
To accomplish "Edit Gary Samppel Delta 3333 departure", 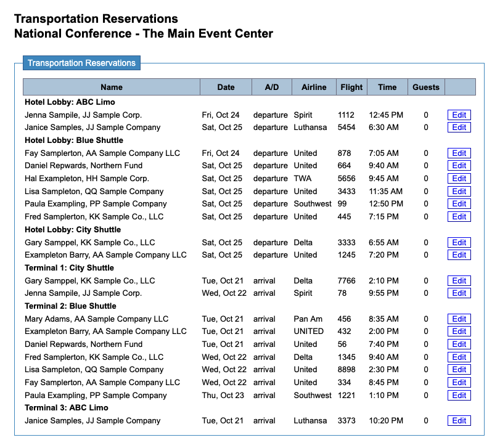I will tap(459, 242).
